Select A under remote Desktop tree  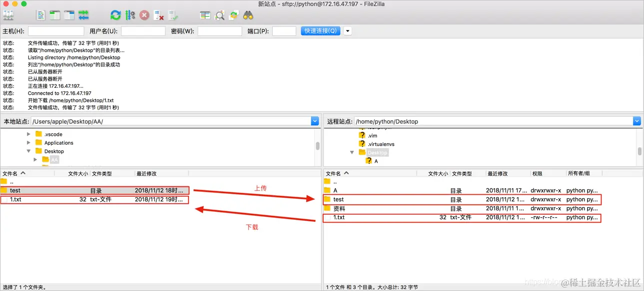coord(376,161)
